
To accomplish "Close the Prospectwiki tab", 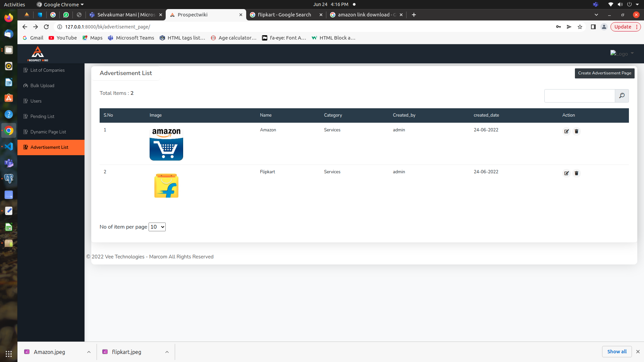I will (x=241, y=15).
